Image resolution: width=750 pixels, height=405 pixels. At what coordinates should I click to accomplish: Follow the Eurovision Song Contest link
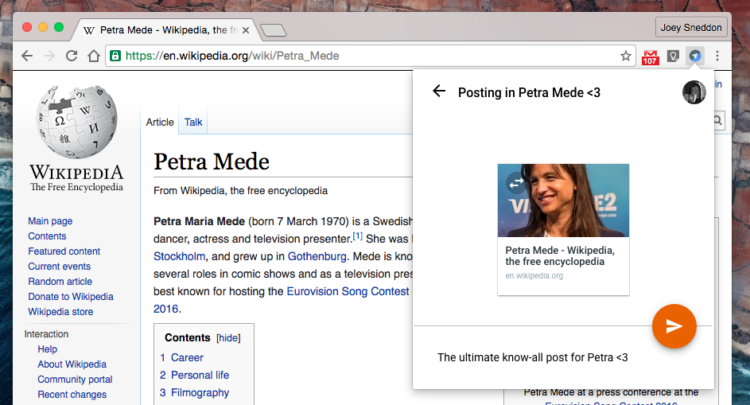348,291
